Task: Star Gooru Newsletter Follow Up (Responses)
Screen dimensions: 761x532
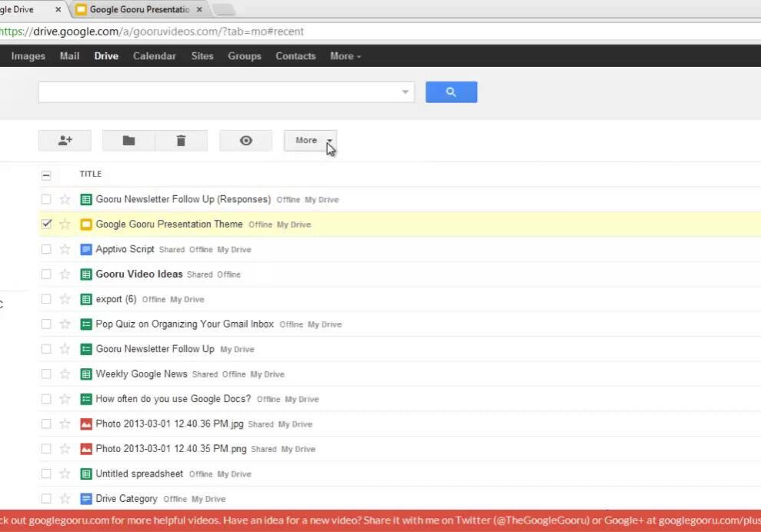Action: point(65,199)
